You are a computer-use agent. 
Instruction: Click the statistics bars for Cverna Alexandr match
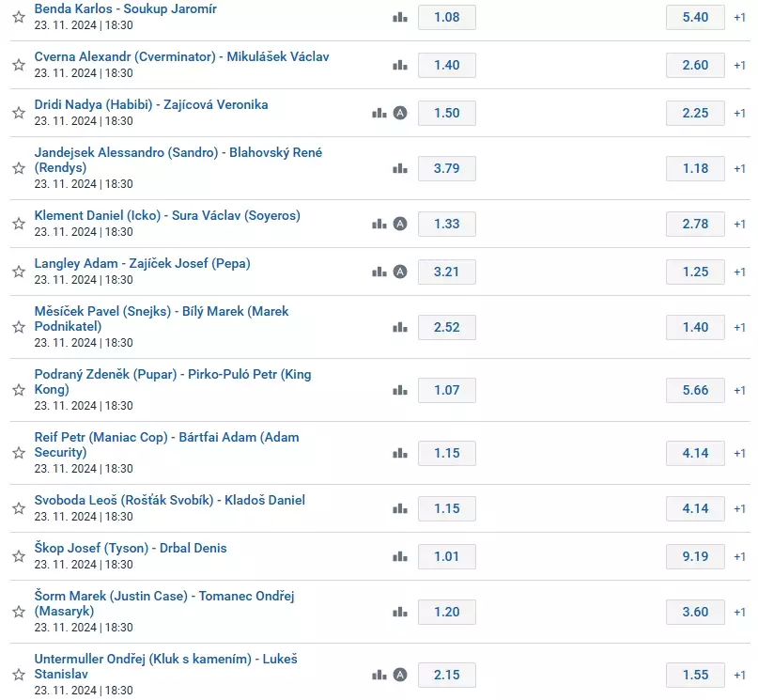[400, 65]
